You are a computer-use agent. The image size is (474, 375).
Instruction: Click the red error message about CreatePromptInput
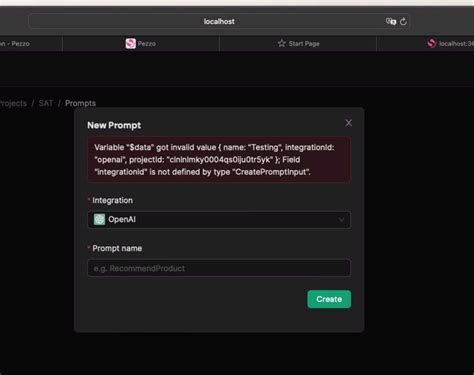(x=219, y=160)
